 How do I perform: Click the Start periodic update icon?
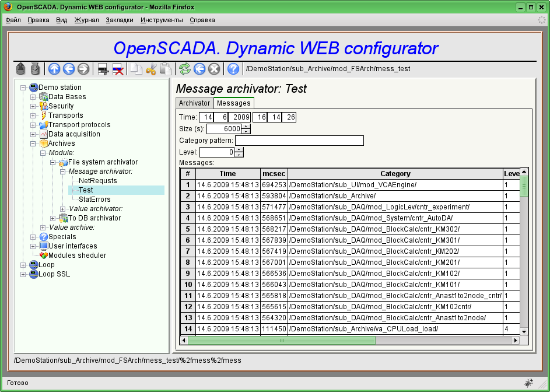pyautogui.click(x=199, y=69)
